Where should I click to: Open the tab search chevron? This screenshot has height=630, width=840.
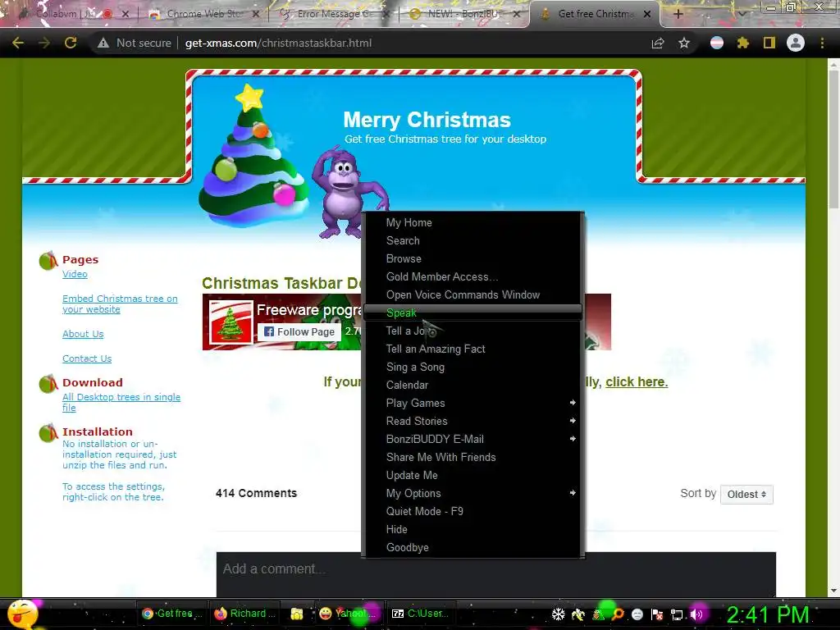742,14
